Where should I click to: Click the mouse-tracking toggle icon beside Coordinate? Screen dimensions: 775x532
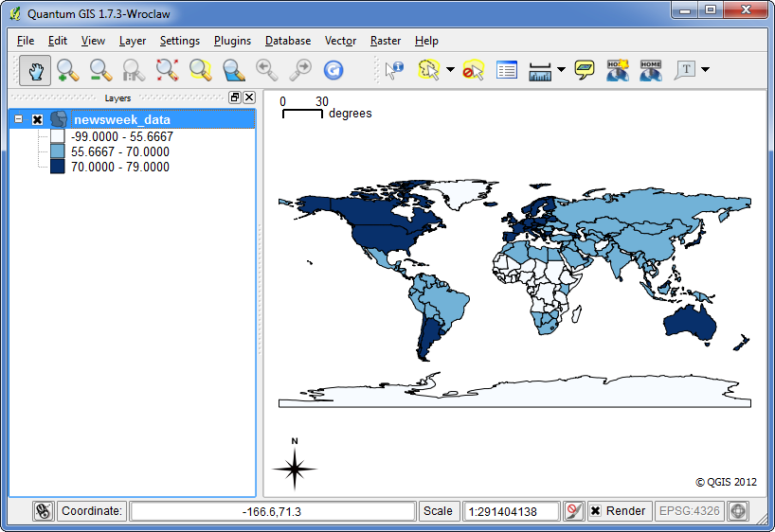(x=44, y=511)
